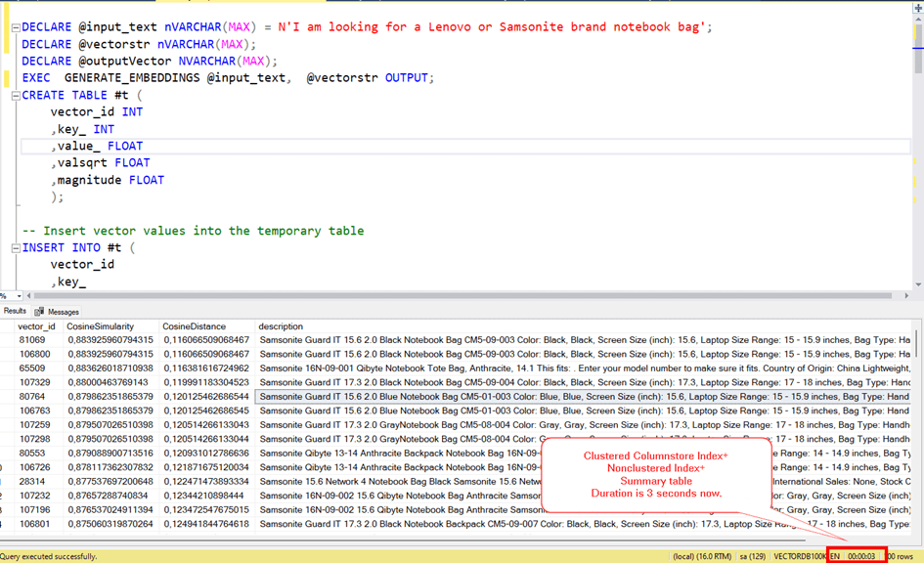This screenshot has width=924, height=563.
Task: Click the 00:00:03 execution time in status bar
Action: (861, 556)
